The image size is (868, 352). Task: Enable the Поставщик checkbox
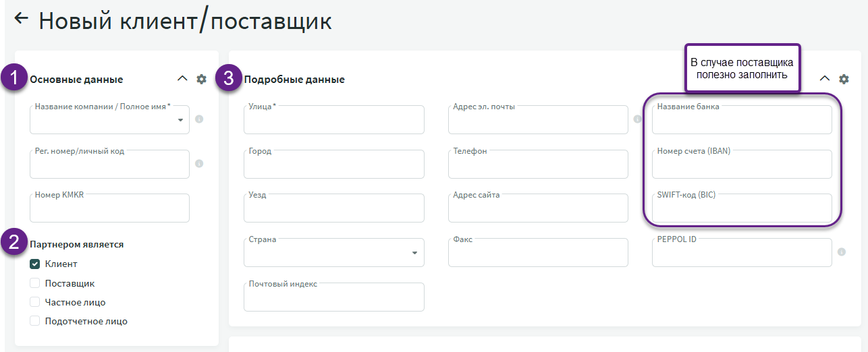click(35, 283)
